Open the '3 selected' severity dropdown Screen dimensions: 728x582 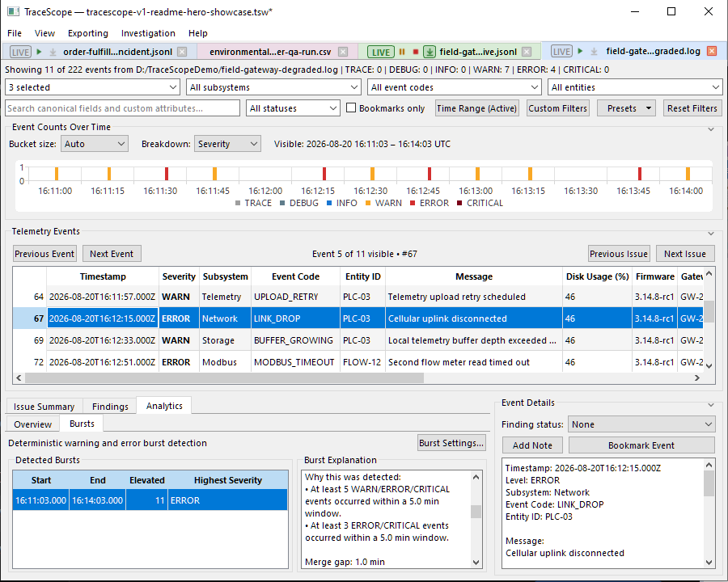92,87
